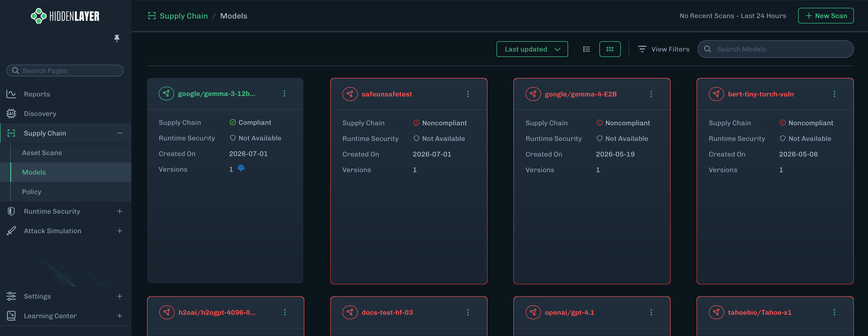Open the h2oai/h2ogpt-4096 model
Screen dimensions: 868x336
217,312
